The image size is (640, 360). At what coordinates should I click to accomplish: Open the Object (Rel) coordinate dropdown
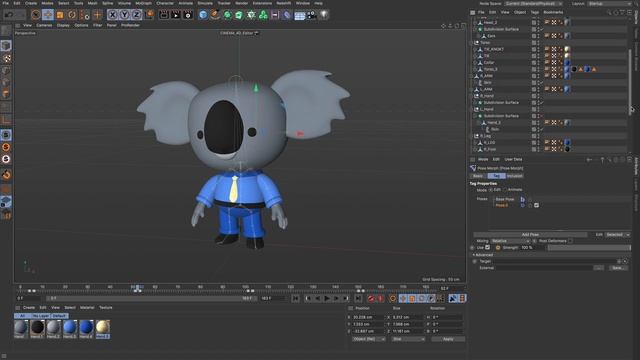[369, 339]
